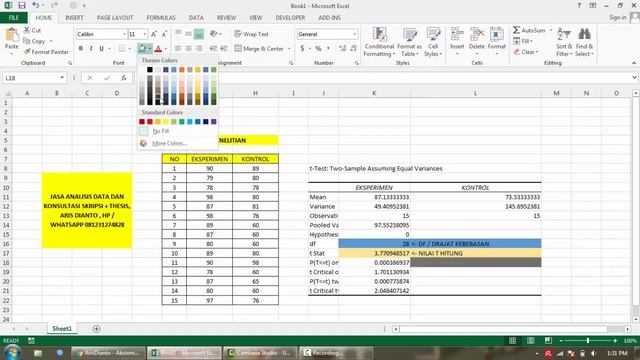
Task: Switch to Page Layout view in status bar
Action: click(x=530, y=340)
